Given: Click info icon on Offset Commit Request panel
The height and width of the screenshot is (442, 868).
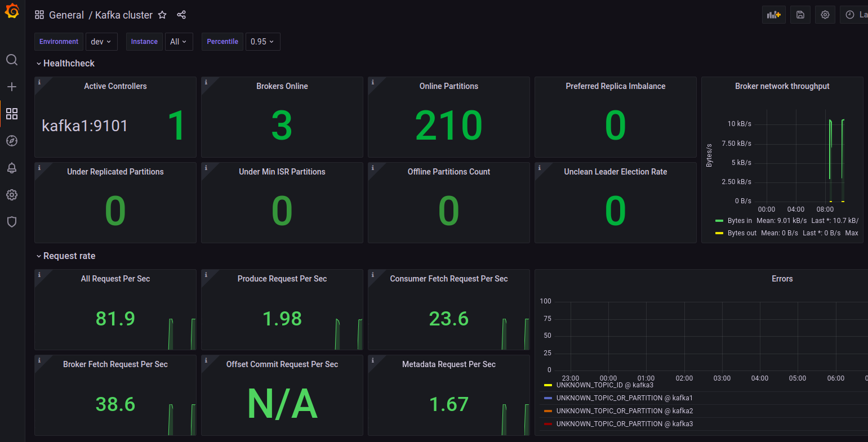Looking at the screenshot, I should (x=206, y=360).
